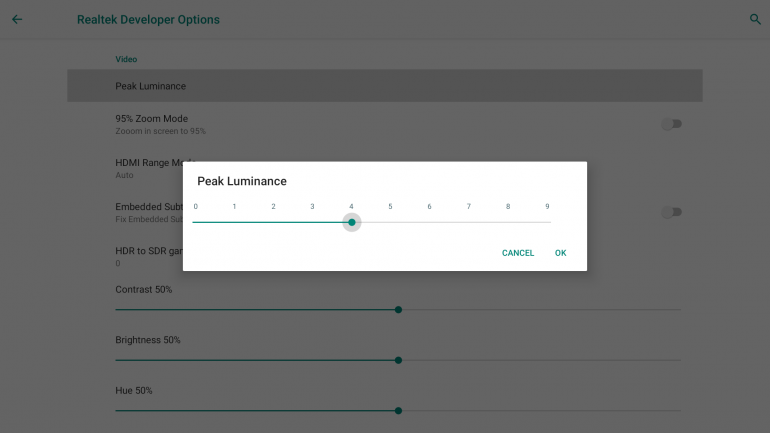Set Peak Luminance slider to 7
This screenshot has height=433, width=770.
(469, 222)
